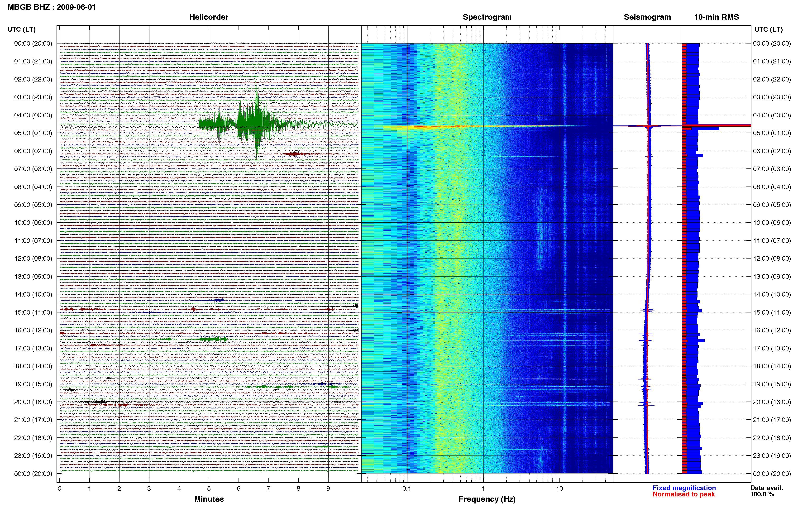Click the 'UTC (LT)' label beside the RMS panel
The width and height of the screenshot is (812, 508).
tap(768, 29)
